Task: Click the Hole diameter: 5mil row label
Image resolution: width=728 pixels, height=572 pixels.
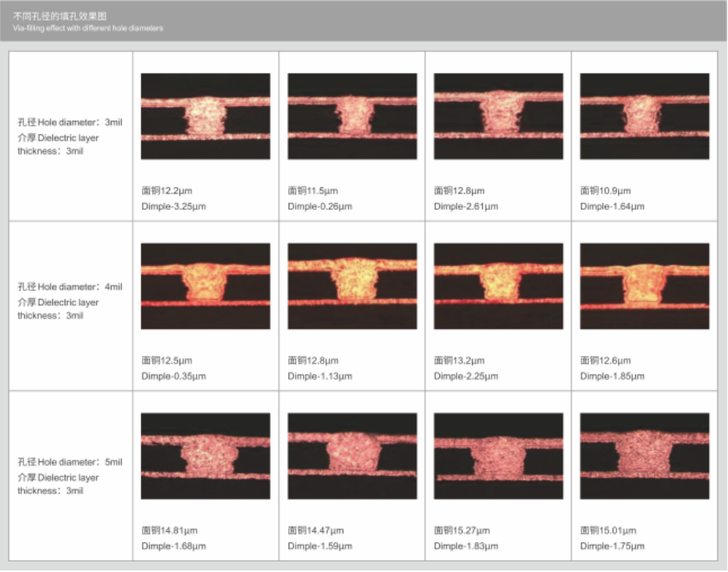Action: pyautogui.click(x=69, y=462)
